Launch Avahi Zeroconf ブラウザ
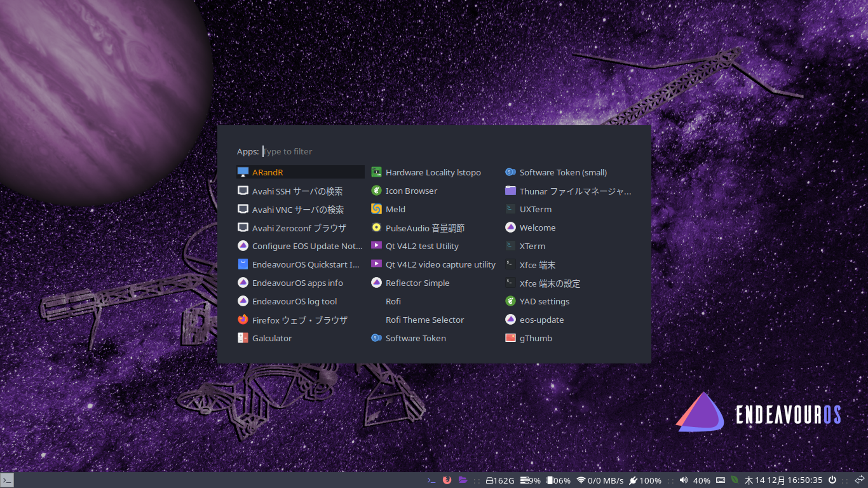Image resolution: width=868 pixels, height=488 pixels. [x=300, y=227]
